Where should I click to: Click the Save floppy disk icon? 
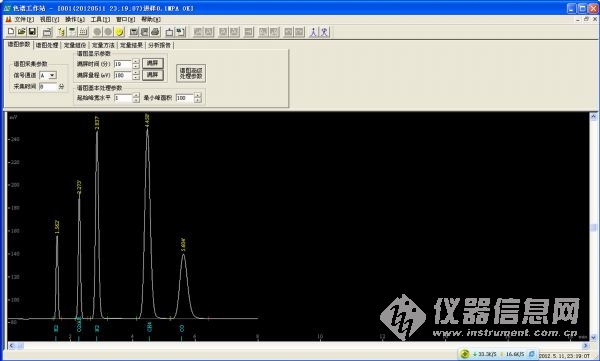click(x=33, y=32)
